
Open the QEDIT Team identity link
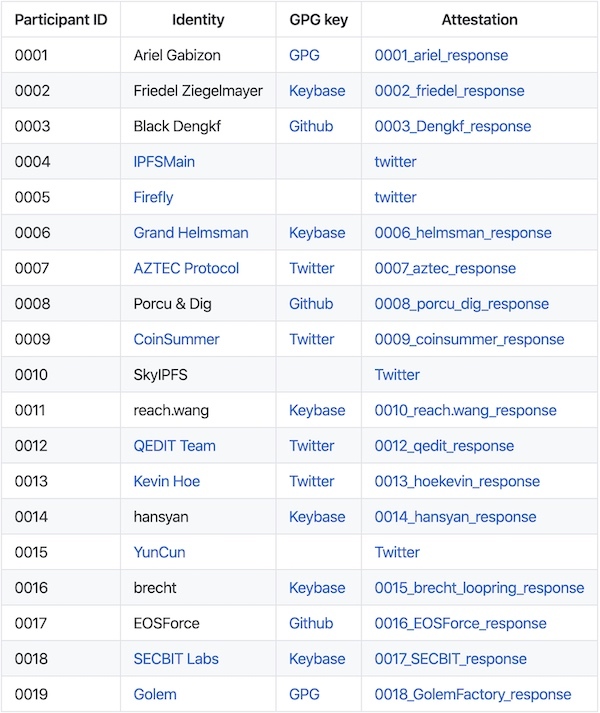click(174, 446)
